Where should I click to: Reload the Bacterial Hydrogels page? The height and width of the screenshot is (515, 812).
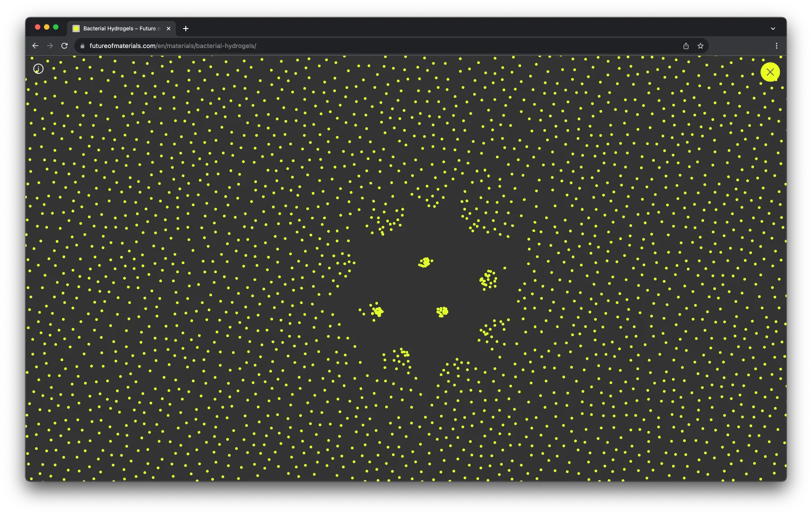pyautogui.click(x=64, y=46)
